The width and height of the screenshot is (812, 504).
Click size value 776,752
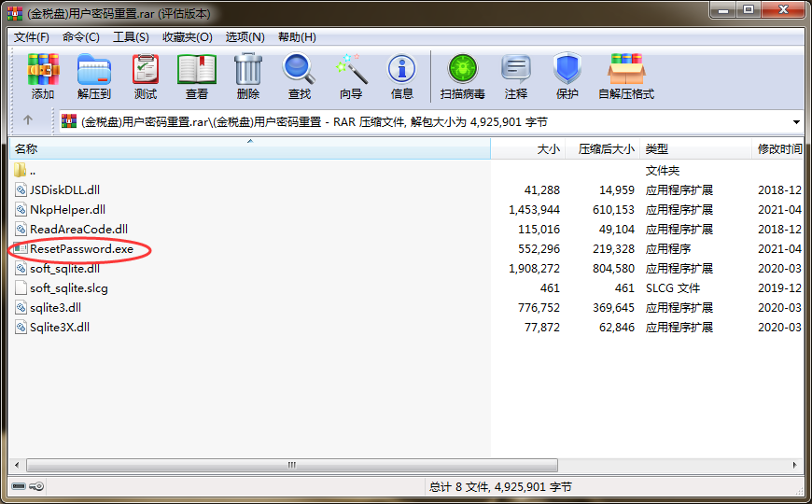click(x=539, y=308)
